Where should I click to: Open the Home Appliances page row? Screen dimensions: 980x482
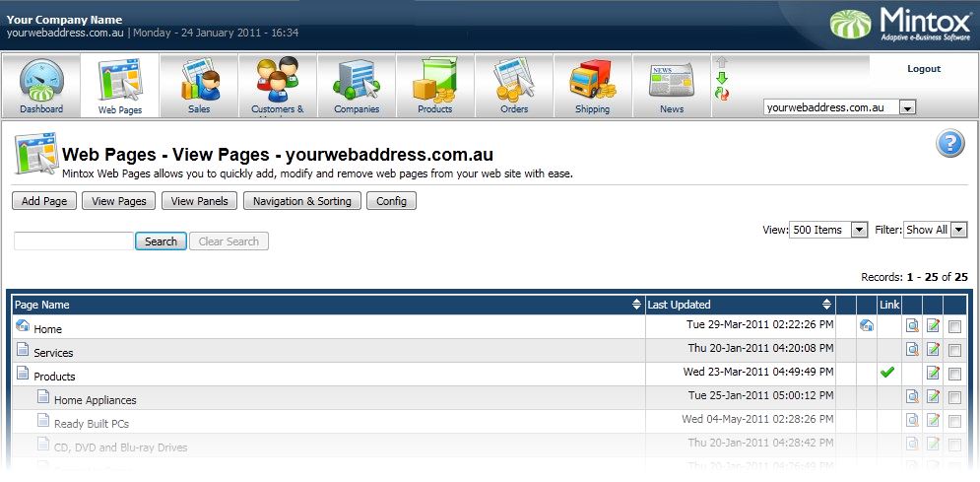(x=489, y=397)
